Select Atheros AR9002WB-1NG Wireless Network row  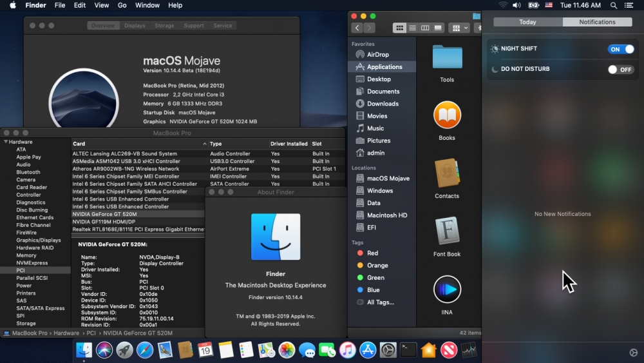(208, 169)
